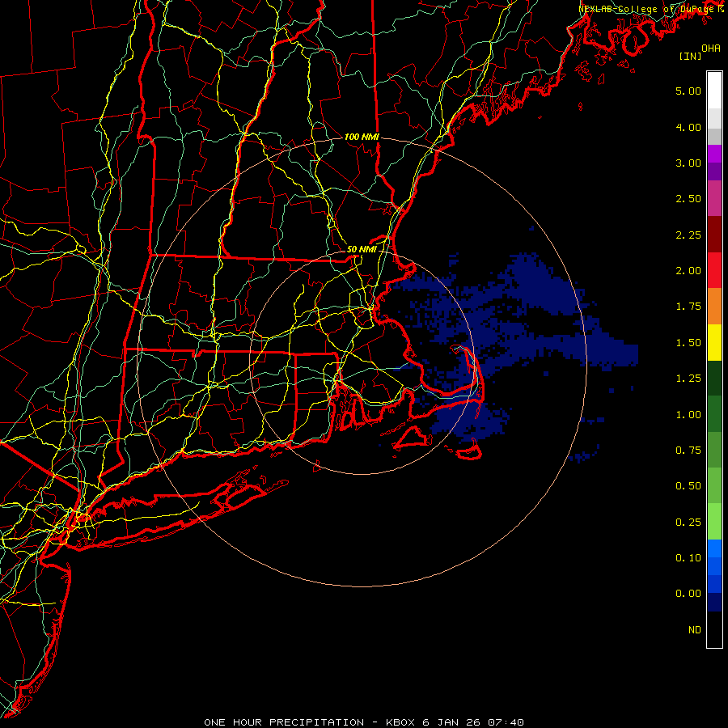Select the "0.00" legend value

688,594
